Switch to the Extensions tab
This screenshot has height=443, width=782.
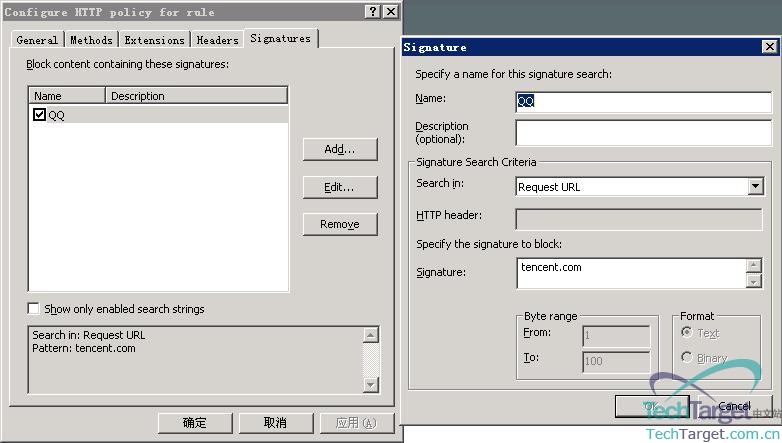[x=154, y=40]
